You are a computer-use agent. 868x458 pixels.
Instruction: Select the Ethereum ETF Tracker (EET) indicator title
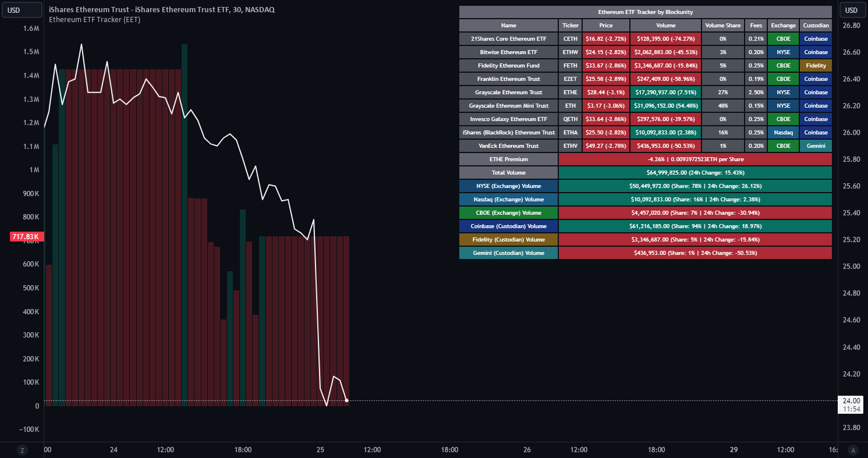94,19
